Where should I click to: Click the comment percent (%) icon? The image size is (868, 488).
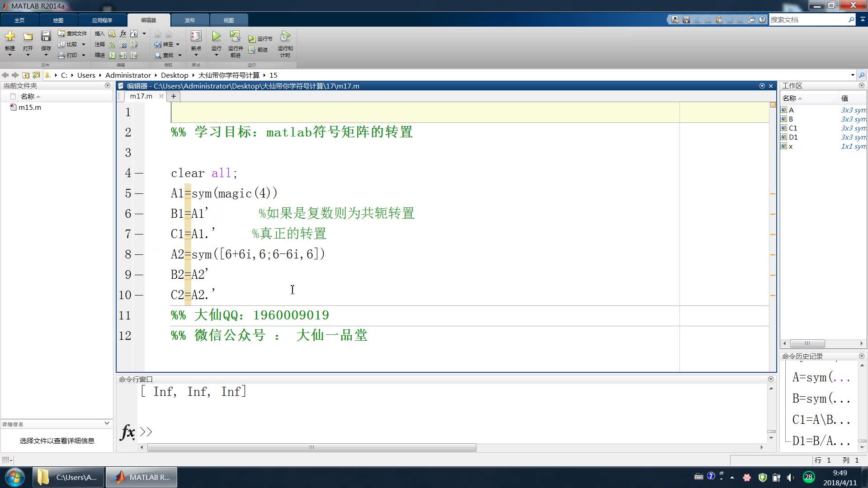pos(112,44)
